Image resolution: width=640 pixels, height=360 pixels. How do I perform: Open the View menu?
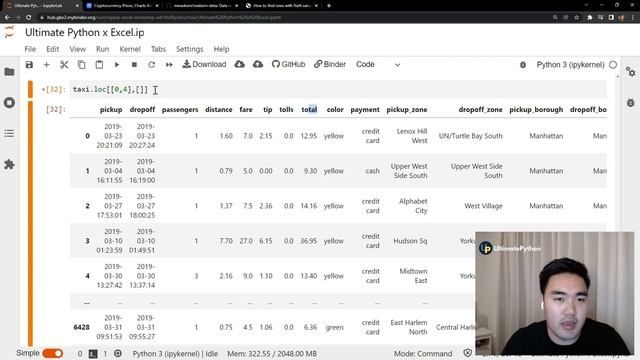(78, 49)
